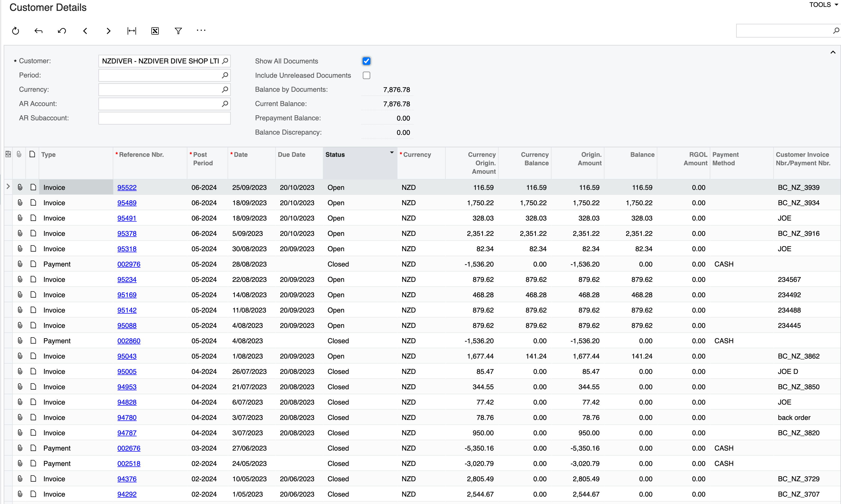841x504 pixels.
Task: Click the Fit to Screen columns icon
Action: pyautogui.click(x=132, y=31)
